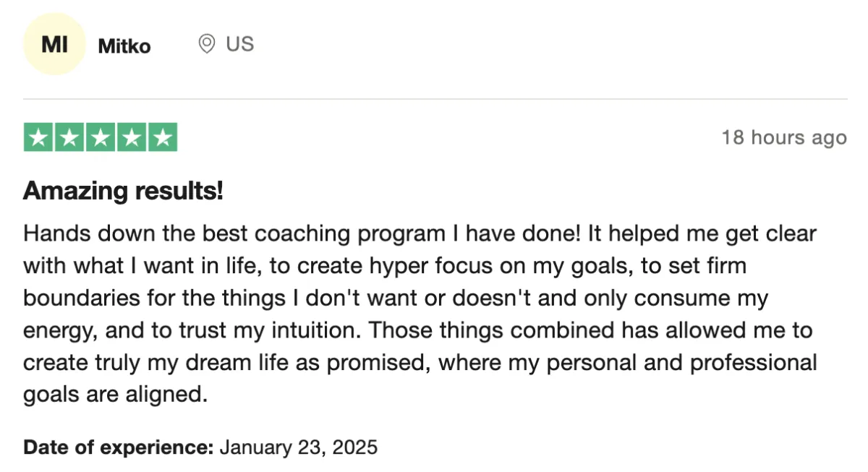The width and height of the screenshot is (868, 472).
Task: Click the "18 hours ago" timestamp
Action: 784,137
